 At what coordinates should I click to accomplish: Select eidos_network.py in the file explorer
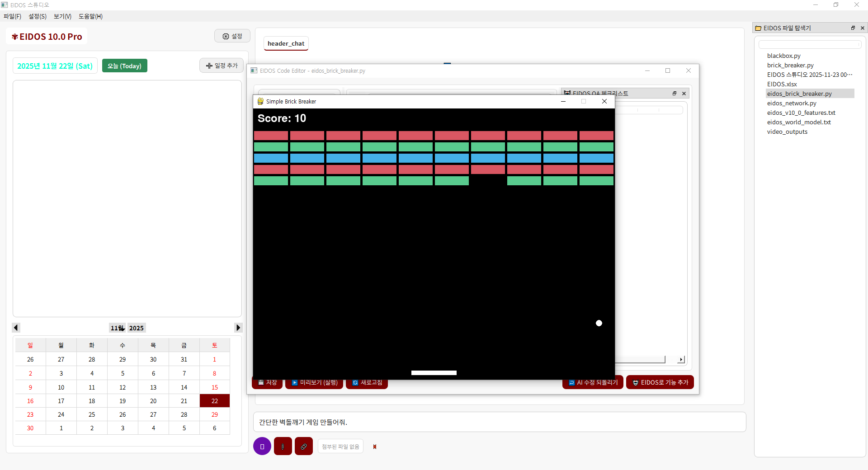tap(792, 103)
